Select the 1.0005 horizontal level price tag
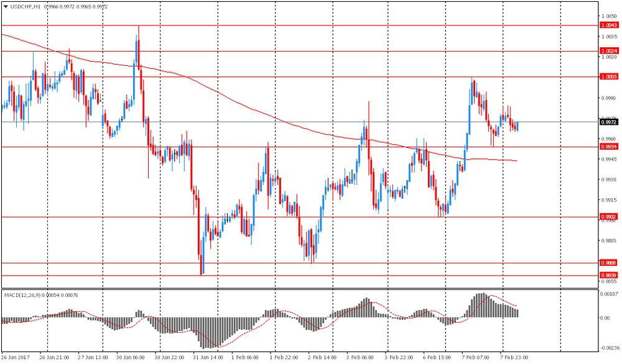 (x=609, y=77)
